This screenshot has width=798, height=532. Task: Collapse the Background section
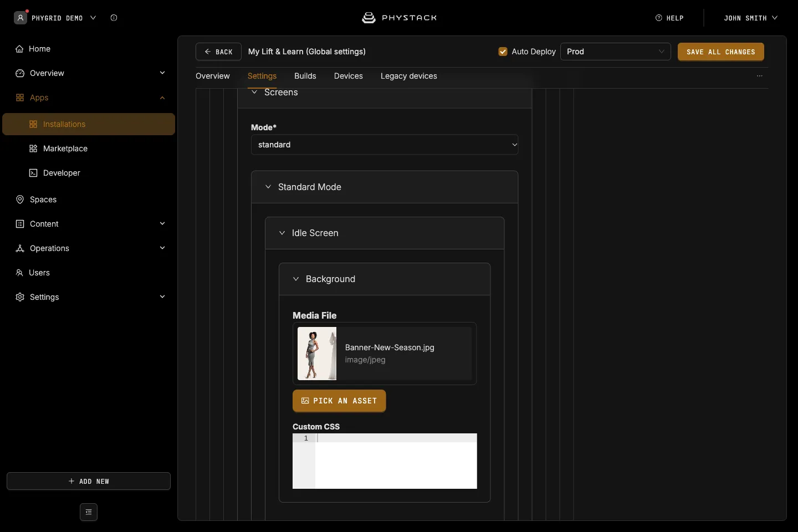coord(296,279)
